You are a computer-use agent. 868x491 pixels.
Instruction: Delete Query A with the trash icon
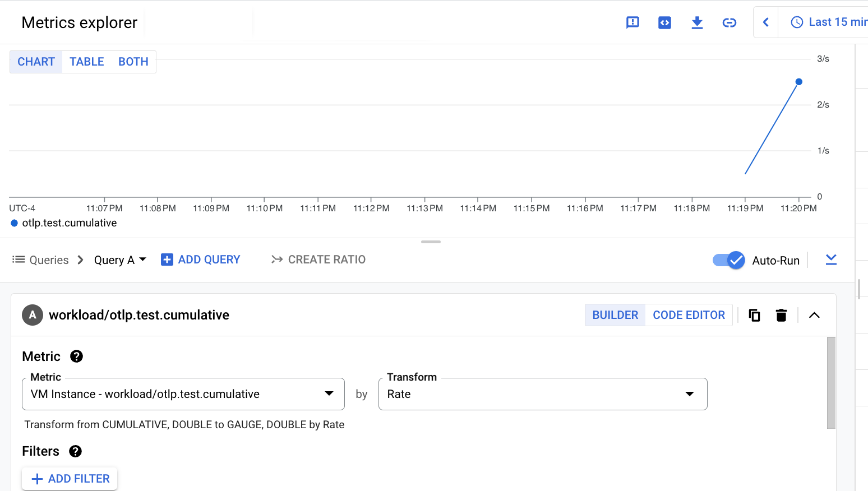pos(781,315)
